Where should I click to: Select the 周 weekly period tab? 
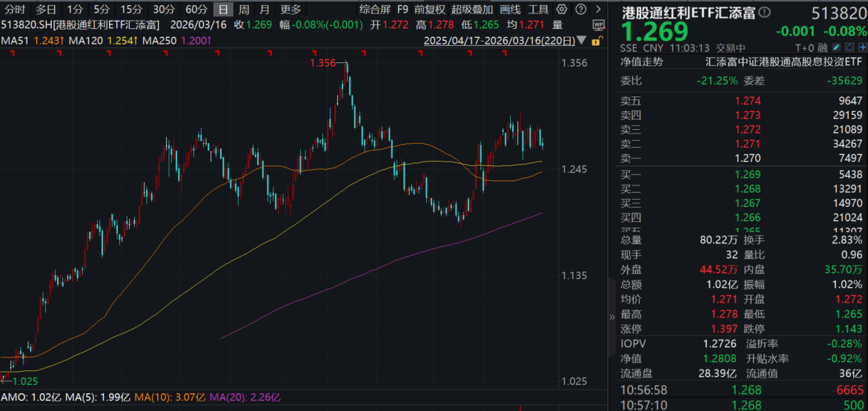tap(243, 10)
